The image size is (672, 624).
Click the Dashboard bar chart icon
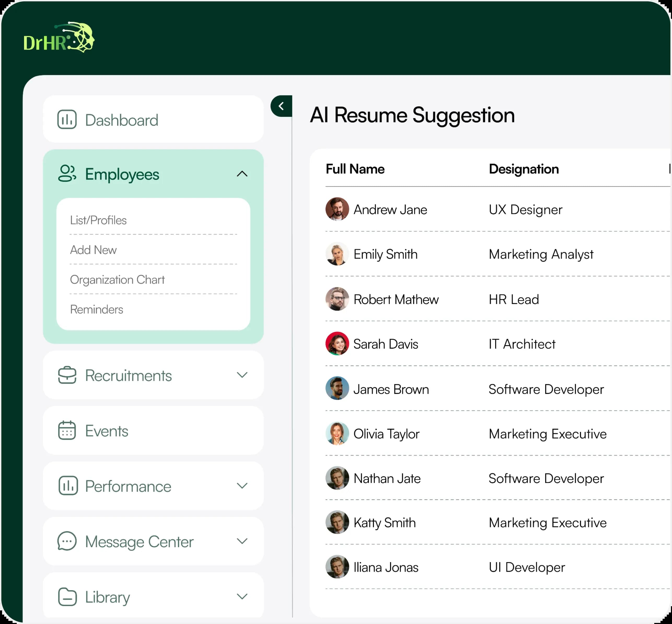click(x=67, y=119)
